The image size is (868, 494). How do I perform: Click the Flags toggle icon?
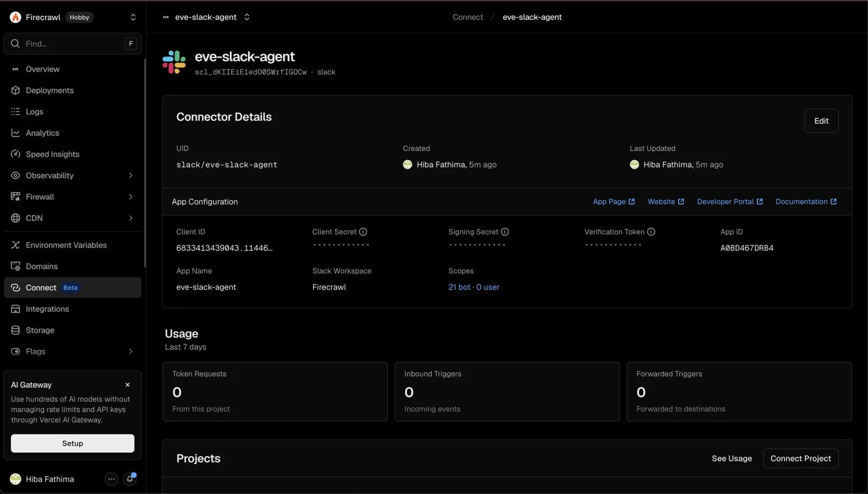pos(15,352)
